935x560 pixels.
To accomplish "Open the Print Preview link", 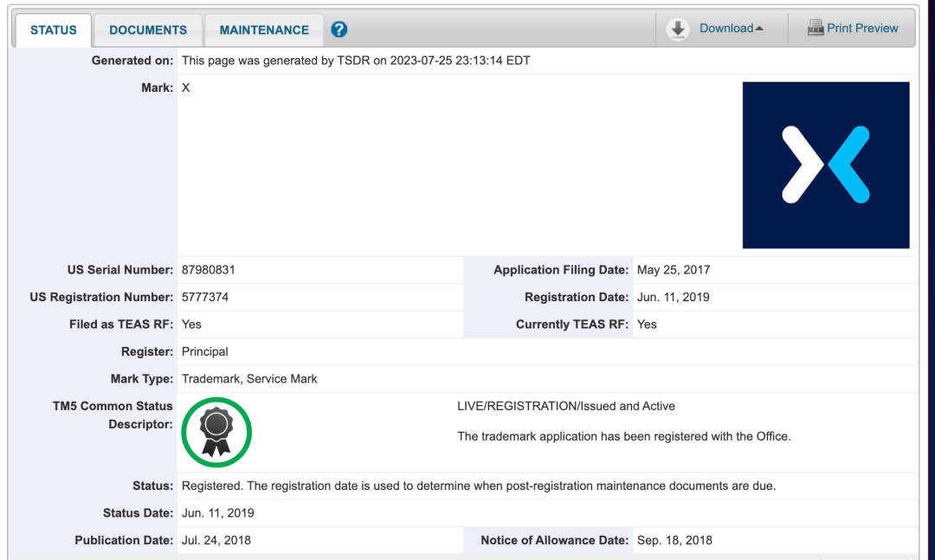I will point(862,29).
